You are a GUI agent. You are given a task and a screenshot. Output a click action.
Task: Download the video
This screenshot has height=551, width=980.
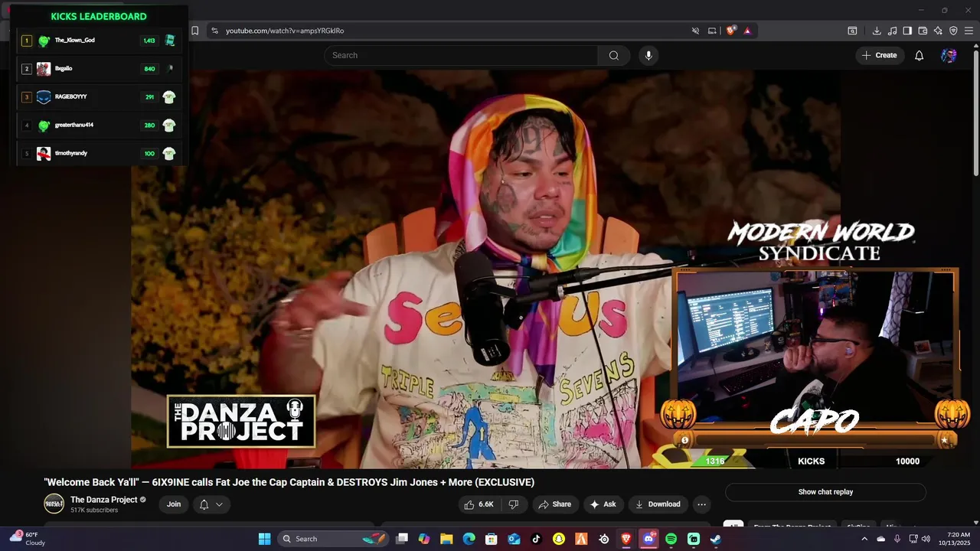tap(658, 504)
